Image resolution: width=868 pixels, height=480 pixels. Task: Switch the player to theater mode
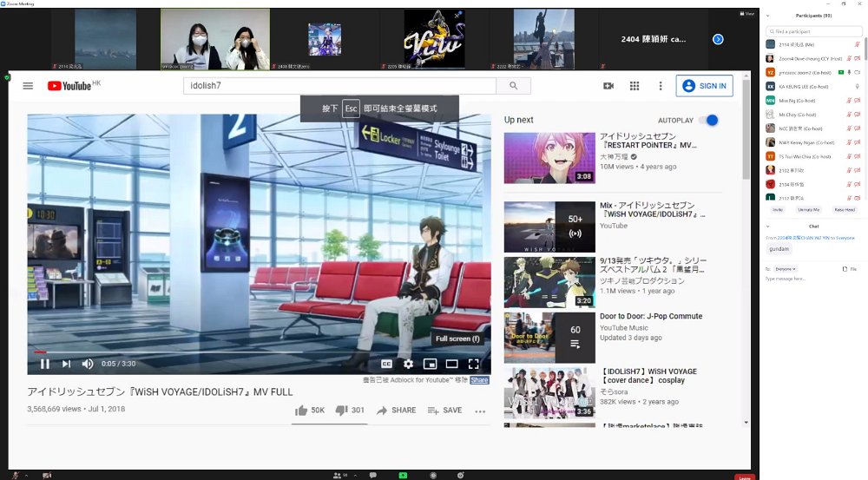(451, 364)
